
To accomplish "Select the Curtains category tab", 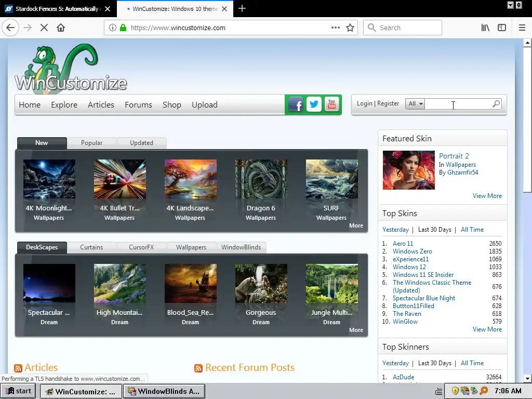I will click(x=91, y=247).
